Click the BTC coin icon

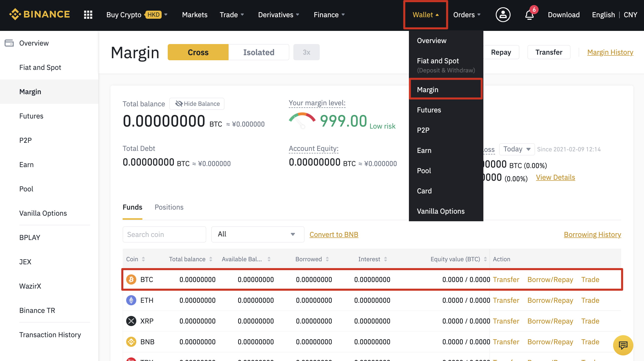point(131,279)
